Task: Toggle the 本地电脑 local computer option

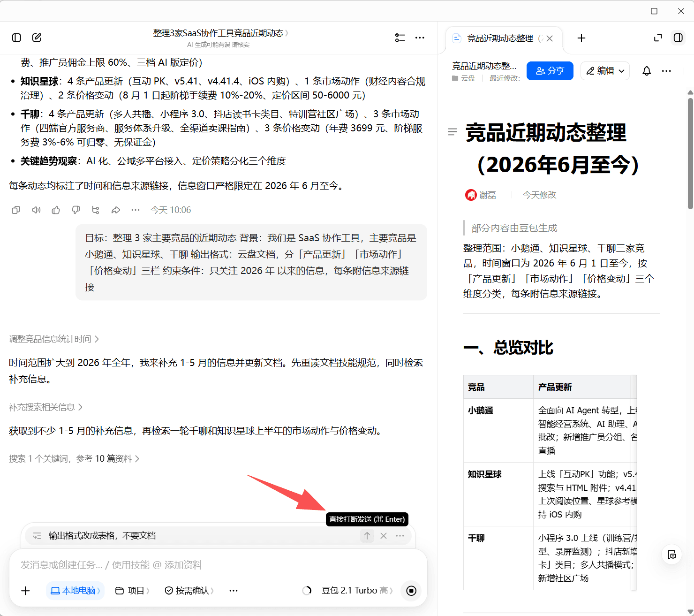Action: 75,591
